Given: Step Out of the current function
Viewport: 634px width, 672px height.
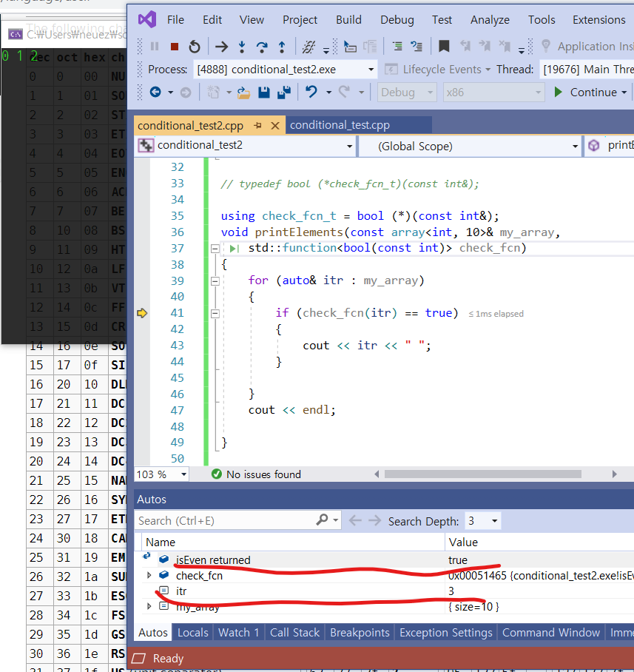Looking at the screenshot, I should (x=282, y=47).
